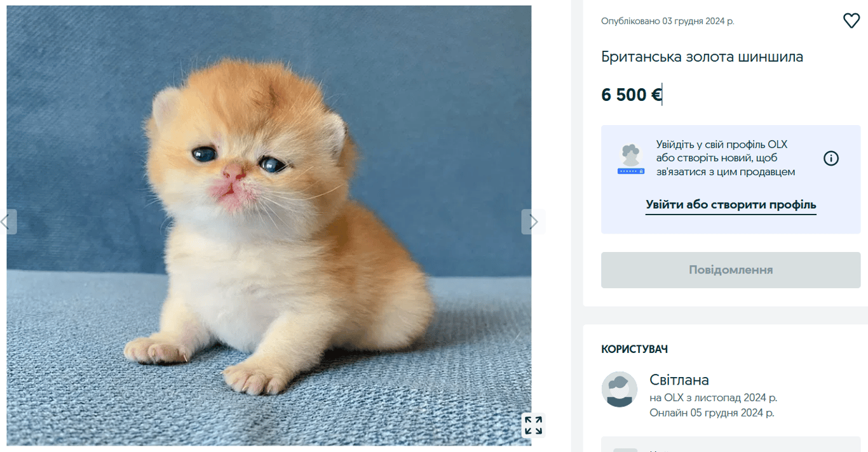The width and height of the screenshot is (868, 452).
Task: Click the info icon next to OLX profile prompt
Action: point(831,158)
